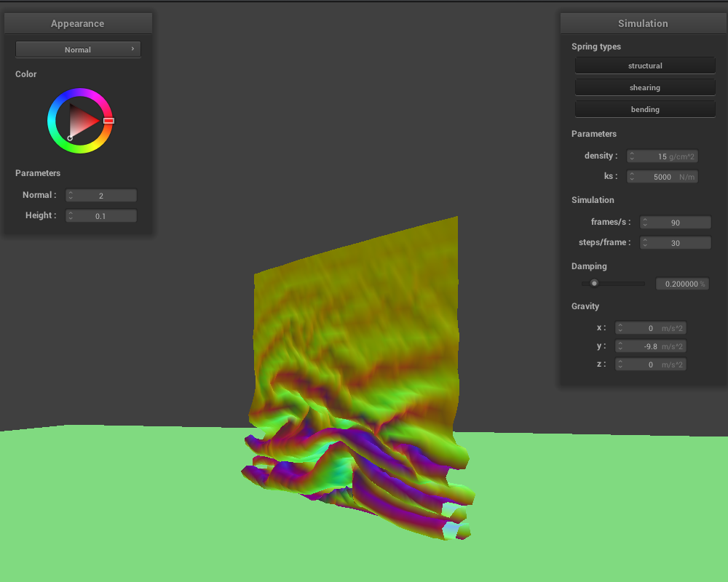
Task: Click the Normal spinner arrows
Action: pos(71,196)
